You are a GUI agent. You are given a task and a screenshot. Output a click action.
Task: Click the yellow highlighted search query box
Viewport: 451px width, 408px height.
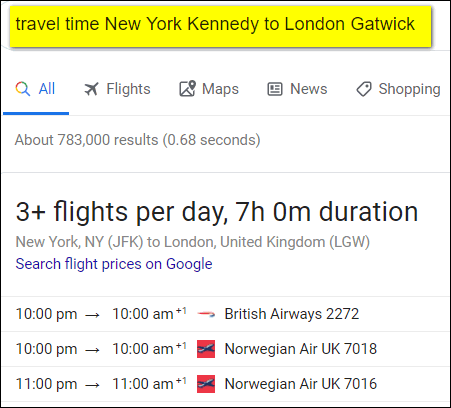[x=220, y=26]
